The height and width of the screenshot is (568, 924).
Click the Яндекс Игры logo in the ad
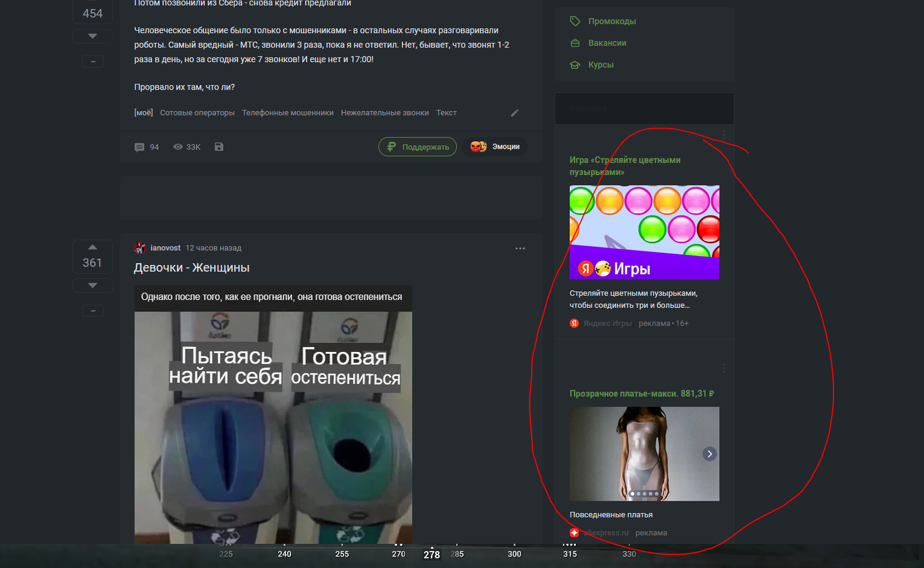coord(573,323)
